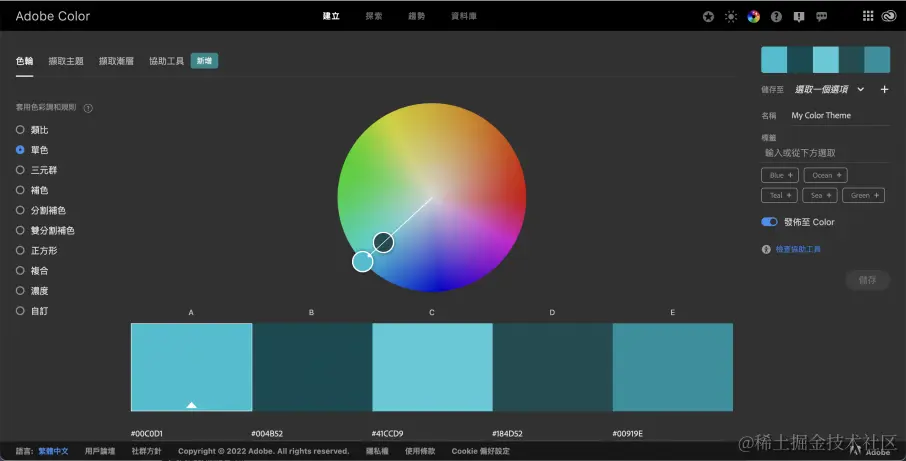Add the Green tag

coord(863,195)
